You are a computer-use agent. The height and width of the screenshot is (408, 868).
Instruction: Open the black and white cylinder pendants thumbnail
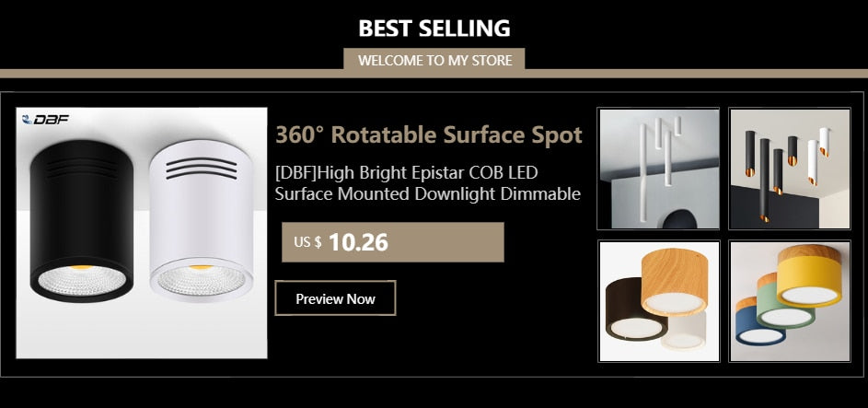[789, 169]
